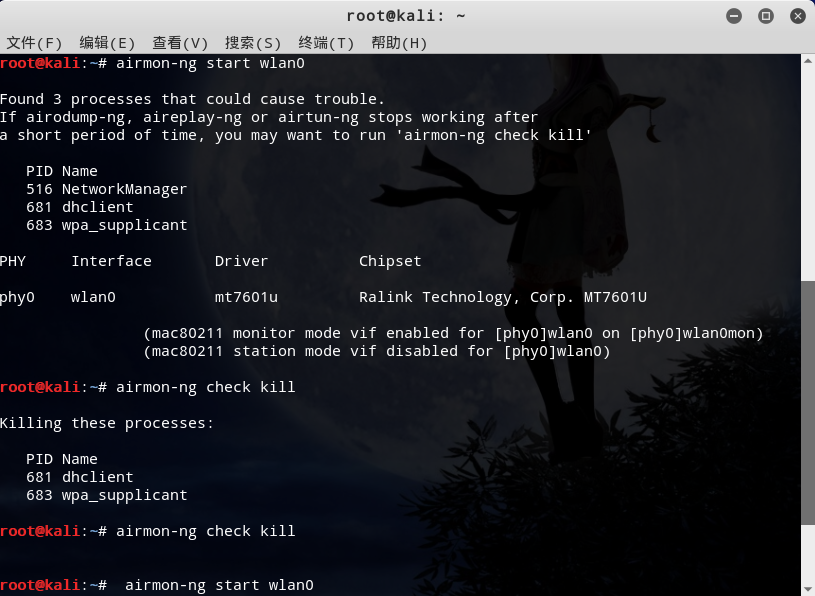
Task: Click the last airmon-ng start wlan0 command line
Action: (x=157, y=585)
